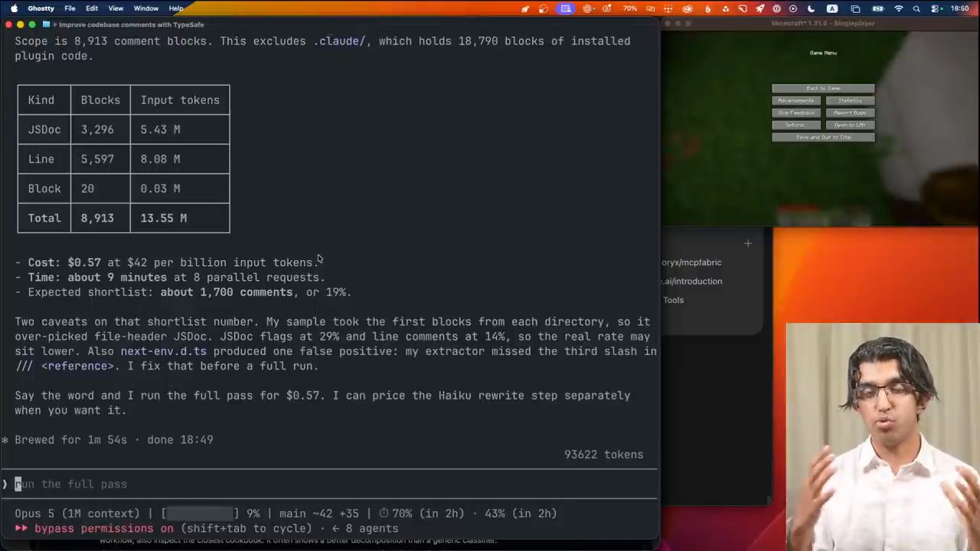
Task: Click Save and Quit to Title button
Action: click(823, 137)
